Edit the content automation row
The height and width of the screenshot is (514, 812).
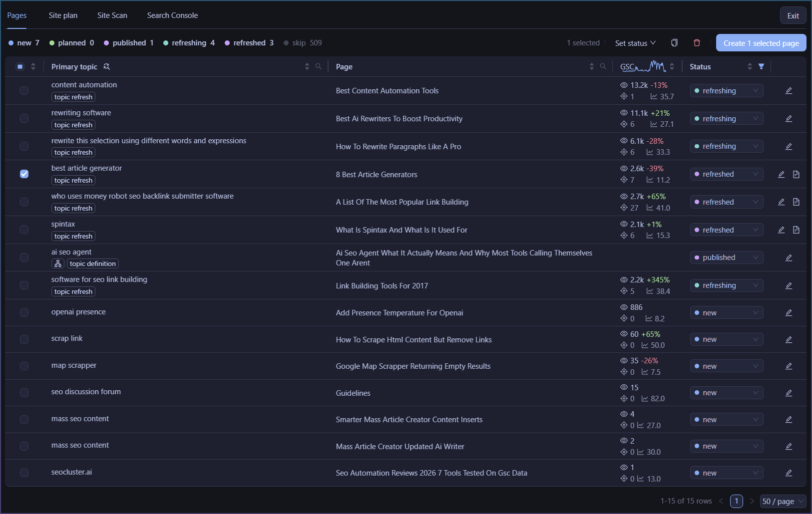tap(789, 91)
